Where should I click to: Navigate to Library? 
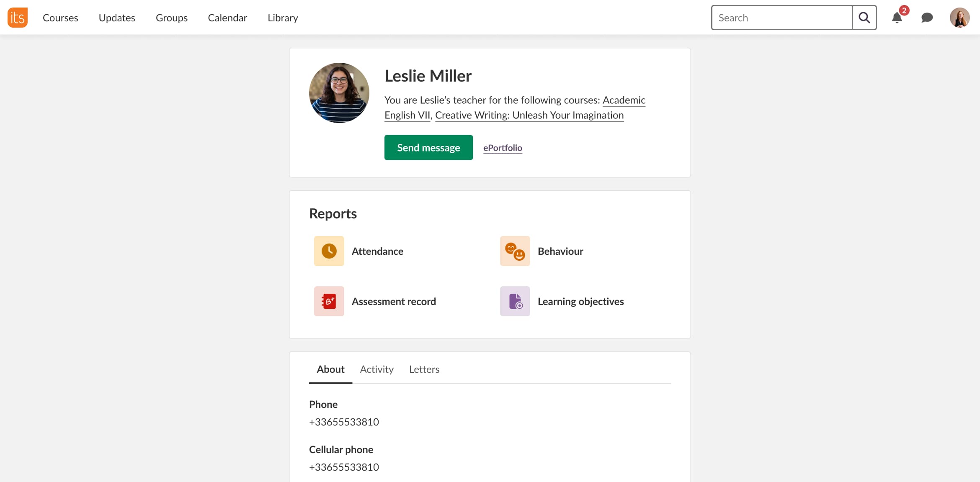point(283,18)
